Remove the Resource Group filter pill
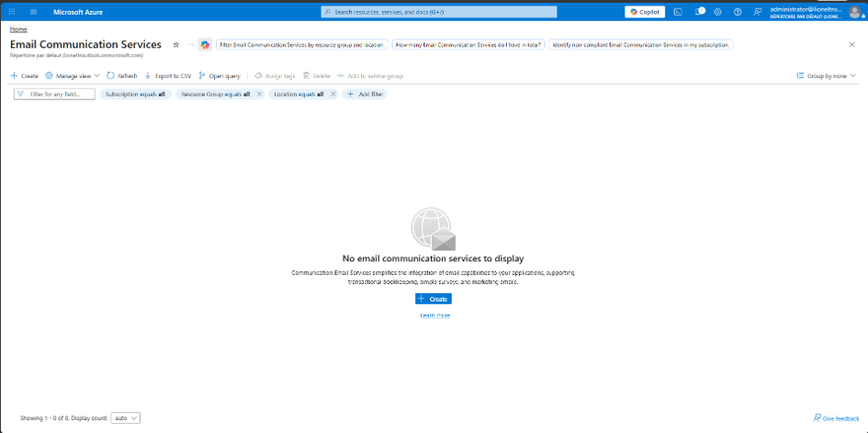This screenshot has height=433, width=868. (x=259, y=94)
